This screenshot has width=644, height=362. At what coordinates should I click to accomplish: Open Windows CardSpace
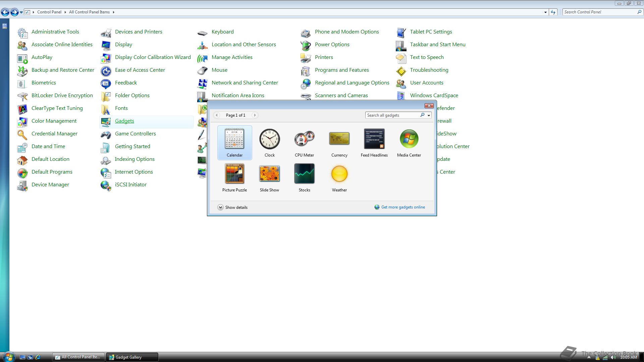[434, 96]
